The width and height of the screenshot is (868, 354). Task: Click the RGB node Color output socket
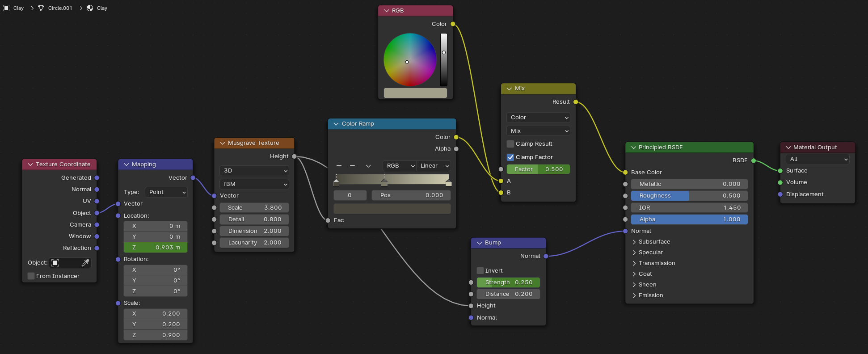pos(453,24)
